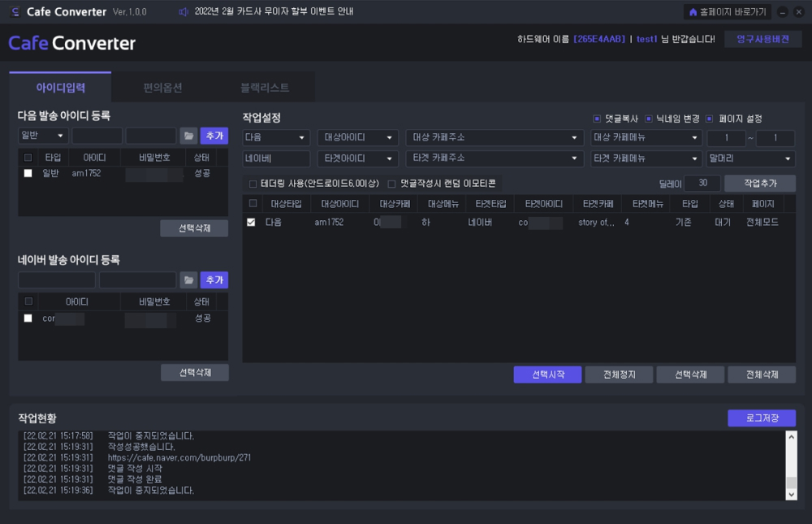Expand 타겟 카페주소 dropdown
812x524 pixels.
pyautogui.click(x=494, y=158)
